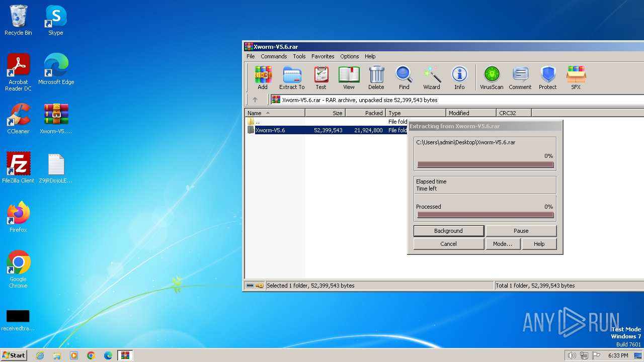Image resolution: width=644 pixels, height=362 pixels.
Task: Select the Skype desktop shortcut
Action: click(55, 20)
